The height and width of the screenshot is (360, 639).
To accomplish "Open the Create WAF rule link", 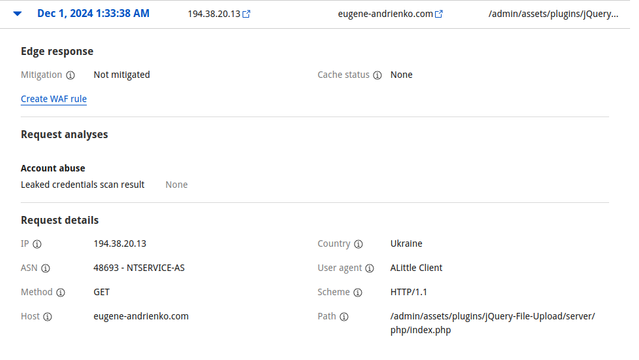I will click(x=54, y=99).
